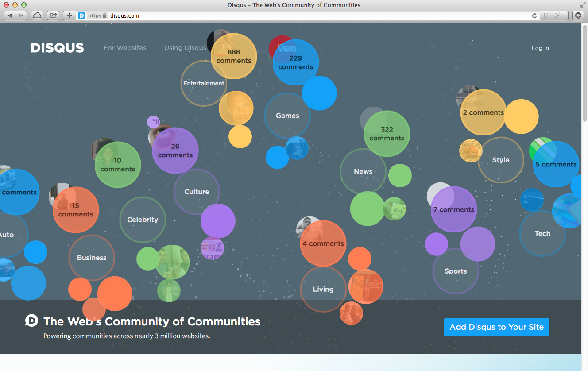Image resolution: width=588 pixels, height=371 pixels.
Task: Open the 888 comments bubble
Action: click(x=234, y=56)
